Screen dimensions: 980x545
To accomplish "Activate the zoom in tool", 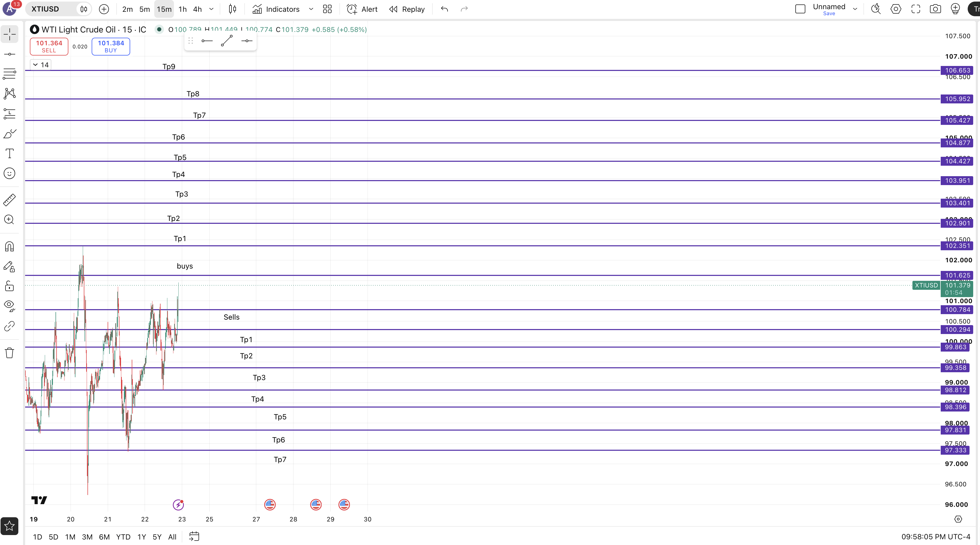I will pyautogui.click(x=9, y=219).
